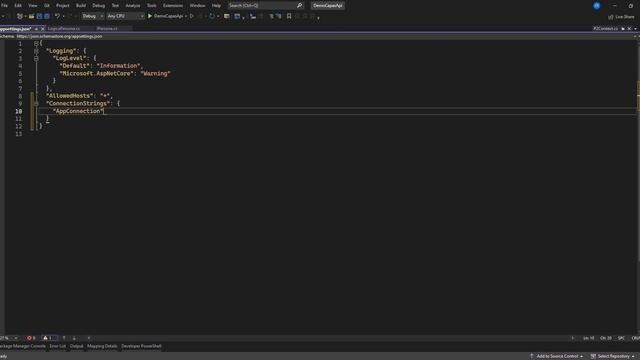Open the Tools menu
This screenshot has width=640, height=360.
coord(151,6)
